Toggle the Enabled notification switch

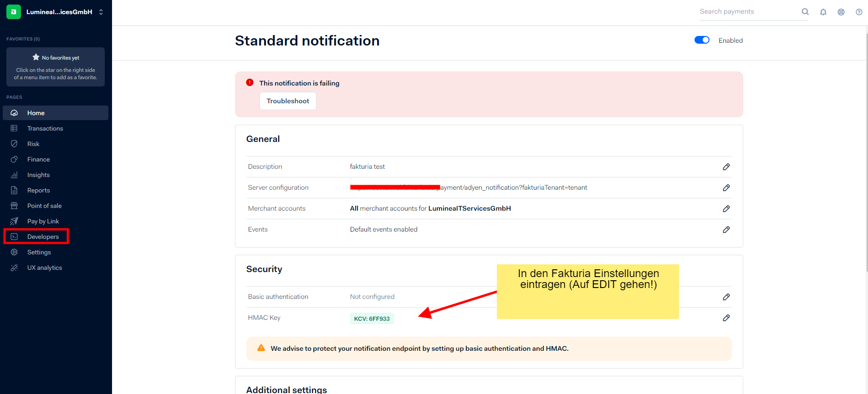coord(702,40)
